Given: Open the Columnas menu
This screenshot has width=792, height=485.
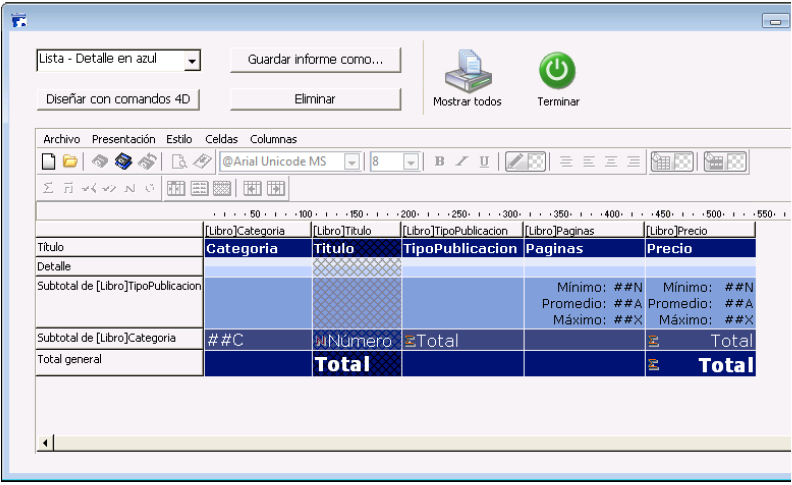Looking at the screenshot, I should pyautogui.click(x=273, y=139).
